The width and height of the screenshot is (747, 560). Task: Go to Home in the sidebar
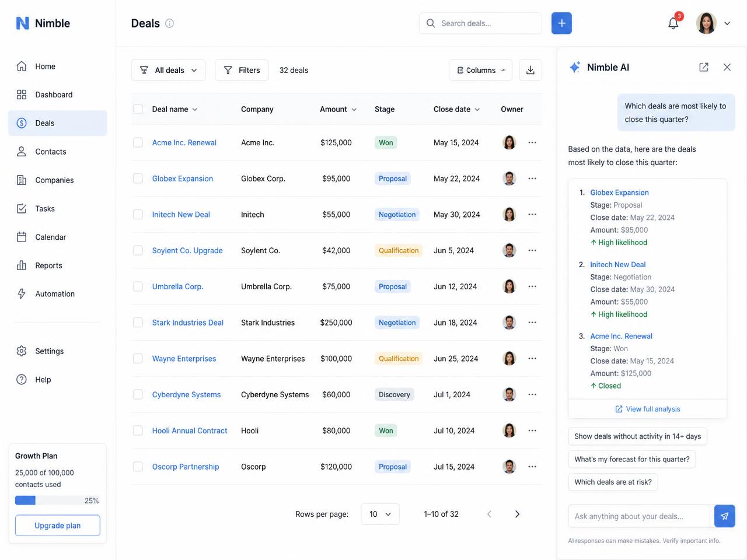point(57,66)
